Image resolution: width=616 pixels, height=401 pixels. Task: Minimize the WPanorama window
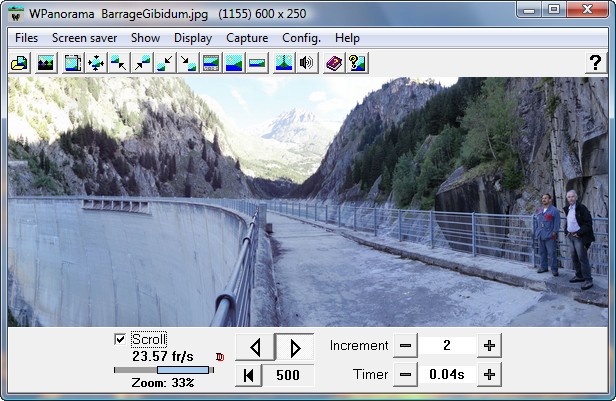tap(529, 9)
